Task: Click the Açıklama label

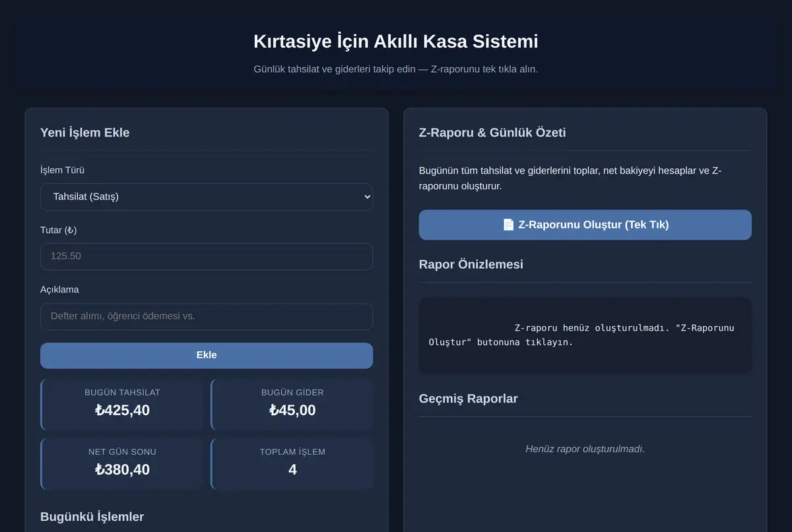Action: coord(59,290)
